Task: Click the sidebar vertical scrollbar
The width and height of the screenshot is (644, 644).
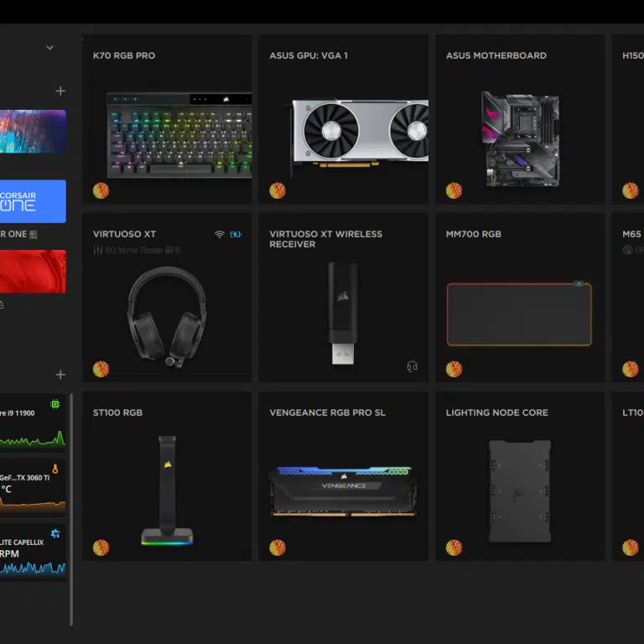Action: coord(71,503)
